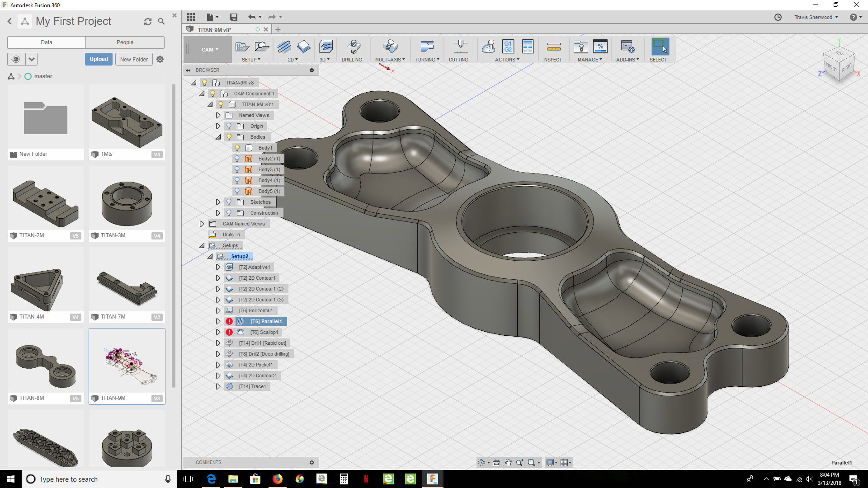This screenshot has width=868, height=488.
Task: Open the CAM workspace dropdown
Action: click(210, 50)
